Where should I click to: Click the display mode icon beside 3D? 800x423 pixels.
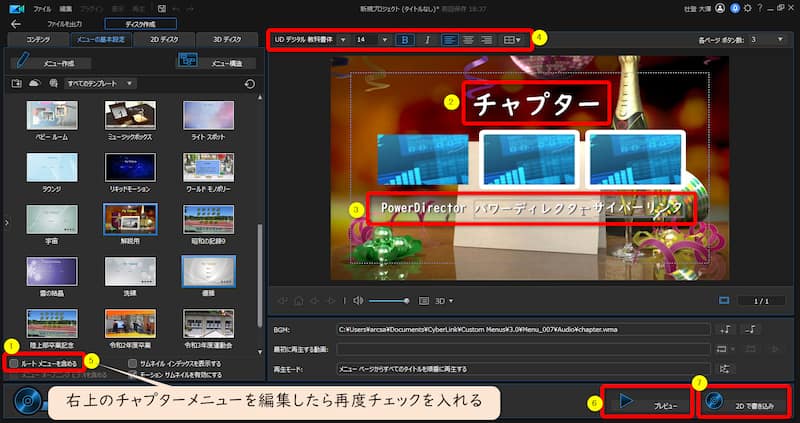(424, 301)
